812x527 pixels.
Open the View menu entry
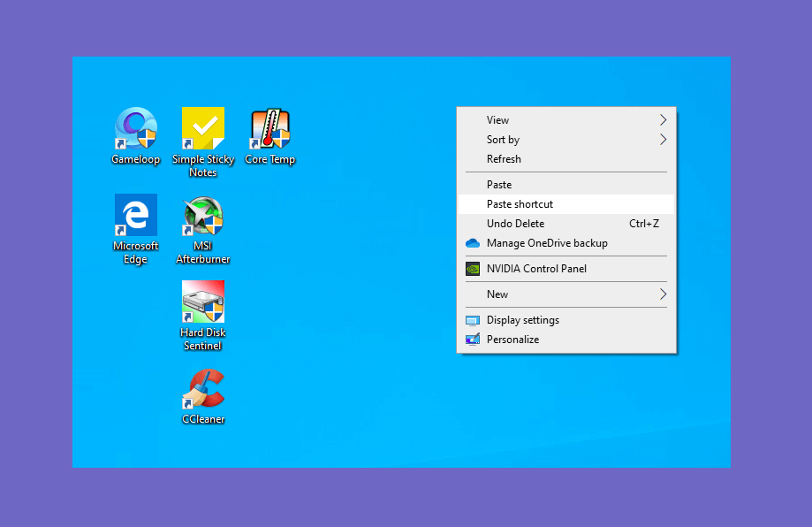click(x=566, y=120)
